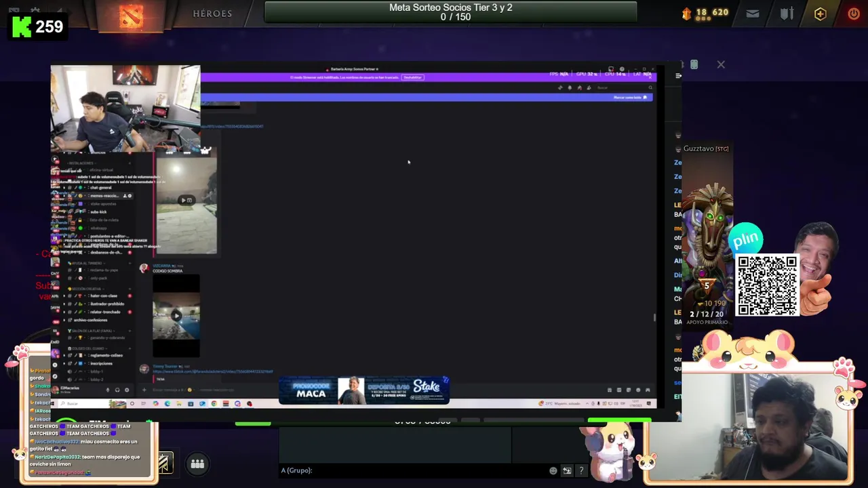This screenshot has height=488, width=868.
Task: Open sube-kick channel
Action: [98, 212]
